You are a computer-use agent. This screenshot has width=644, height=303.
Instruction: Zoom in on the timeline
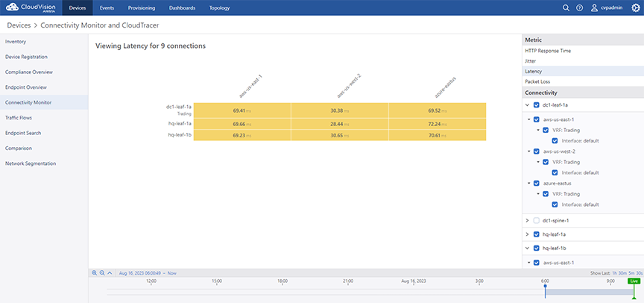coord(95,272)
